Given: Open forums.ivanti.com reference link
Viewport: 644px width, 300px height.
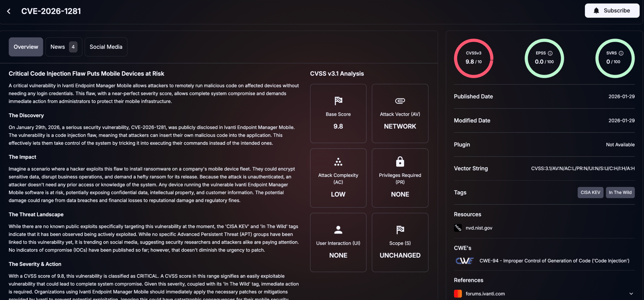Looking at the screenshot, I should tap(485, 293).
